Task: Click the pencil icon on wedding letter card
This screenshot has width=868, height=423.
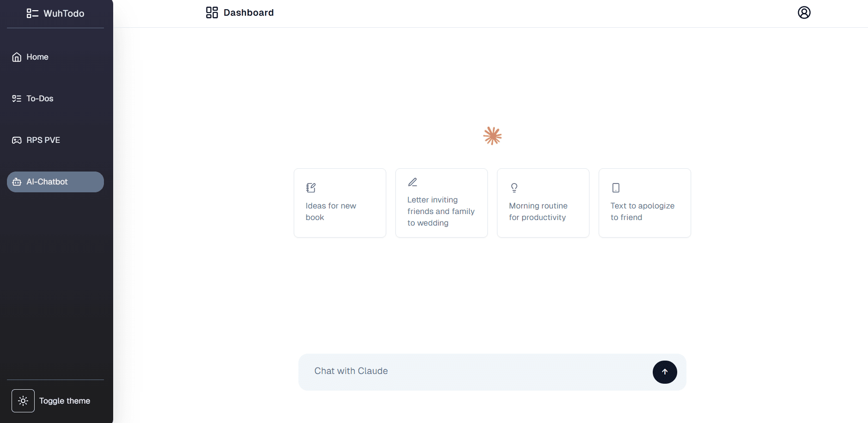Action: (413, 182)
